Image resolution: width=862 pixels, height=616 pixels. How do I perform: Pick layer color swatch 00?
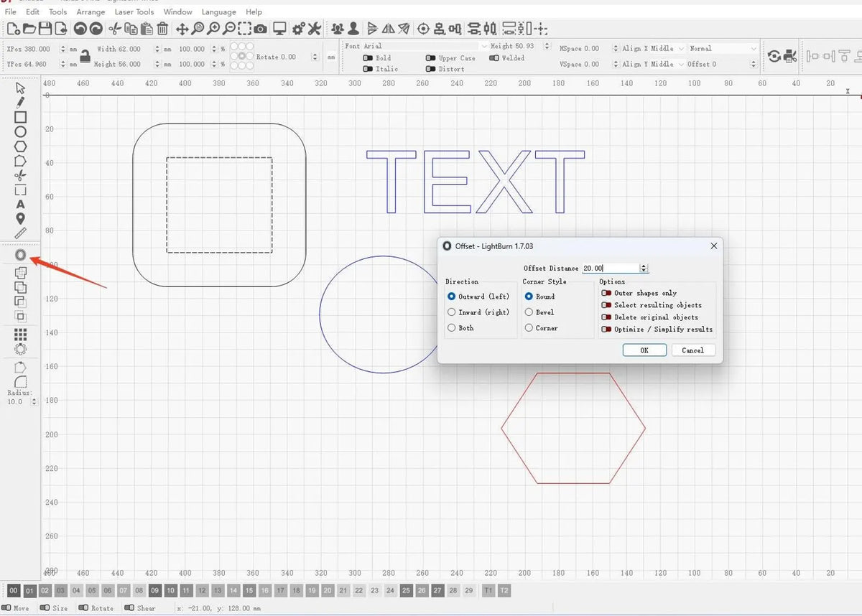(14, 591)
